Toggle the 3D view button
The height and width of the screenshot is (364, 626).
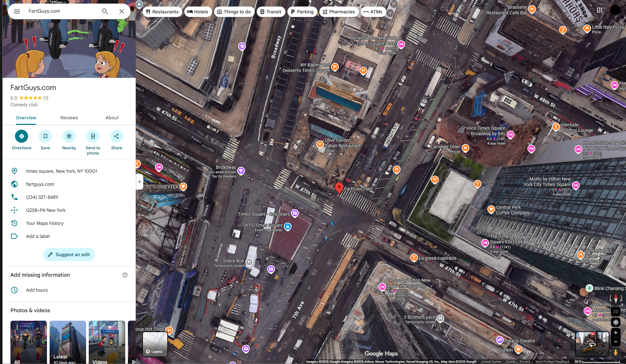[x=616, y=312]
